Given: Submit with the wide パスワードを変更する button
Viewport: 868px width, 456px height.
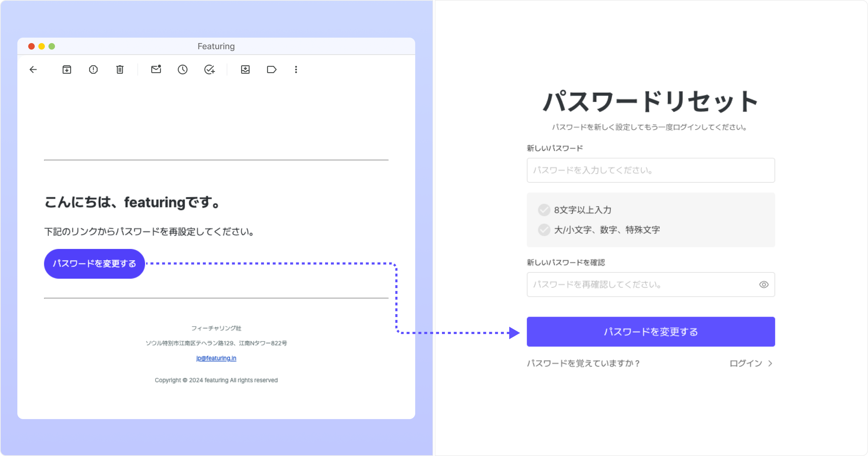Looking at the screenshot, I should pos(651,332).
